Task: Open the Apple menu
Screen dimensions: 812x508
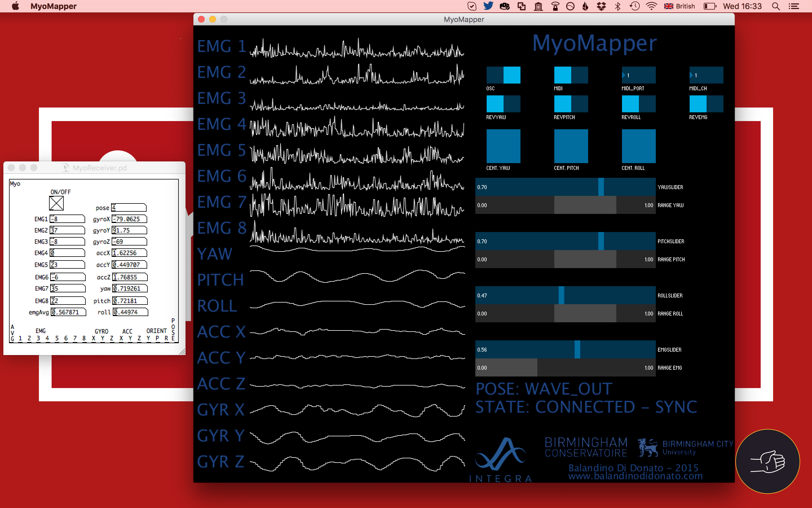Action: point(16,6)
